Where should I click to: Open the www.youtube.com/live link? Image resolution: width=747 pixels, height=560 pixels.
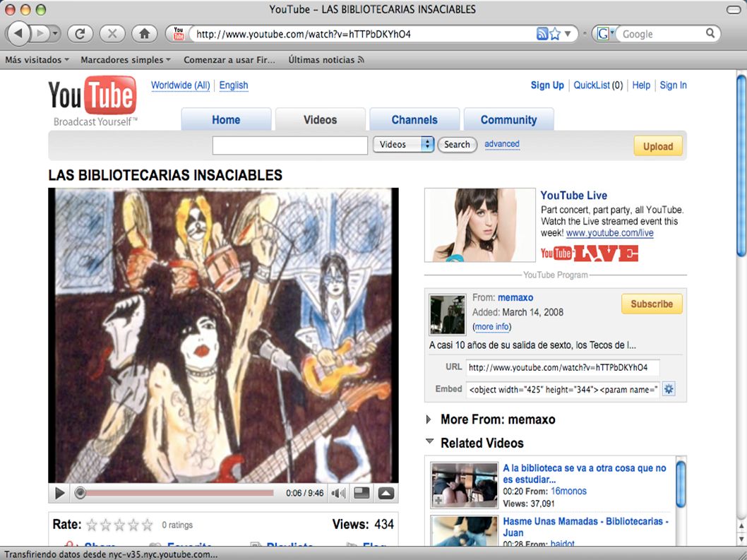pos(610,233)
